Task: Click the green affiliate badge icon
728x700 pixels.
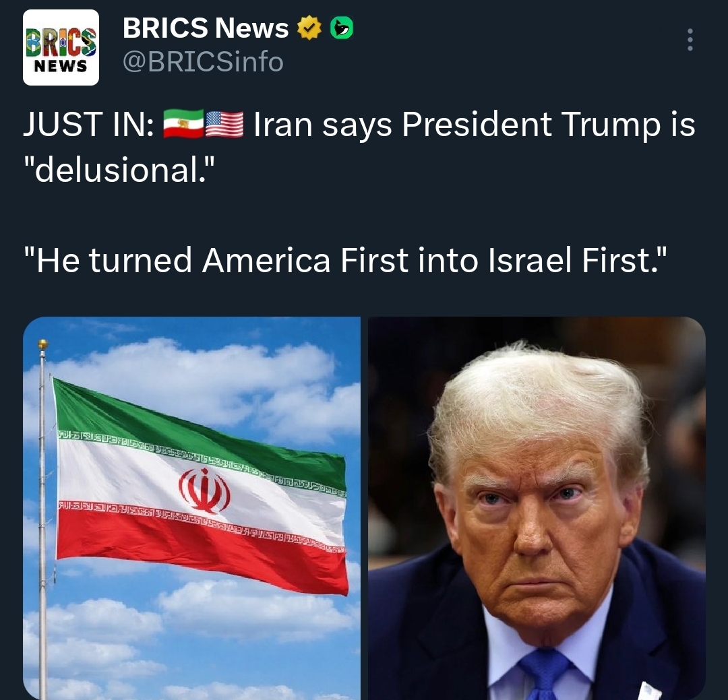Action: coord(341,28)
